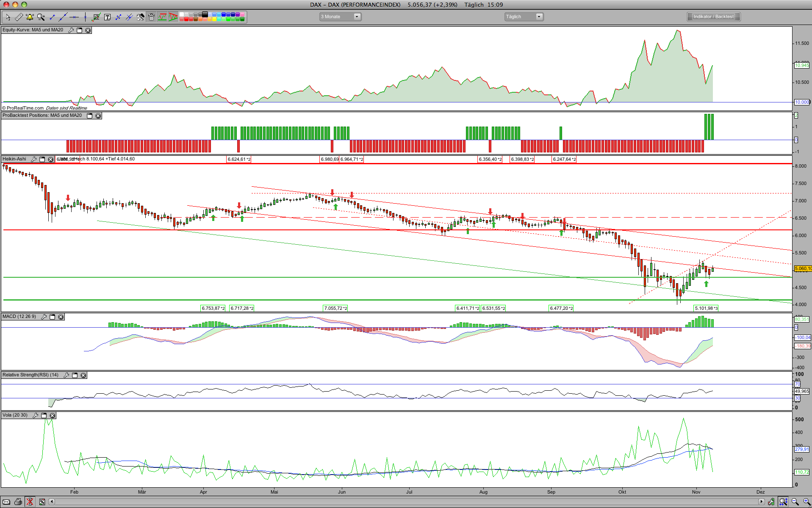Open settings wrench for Heikin-Ashi chart
812x508 pixels.
pyautogui.click(x=33, y=159)
